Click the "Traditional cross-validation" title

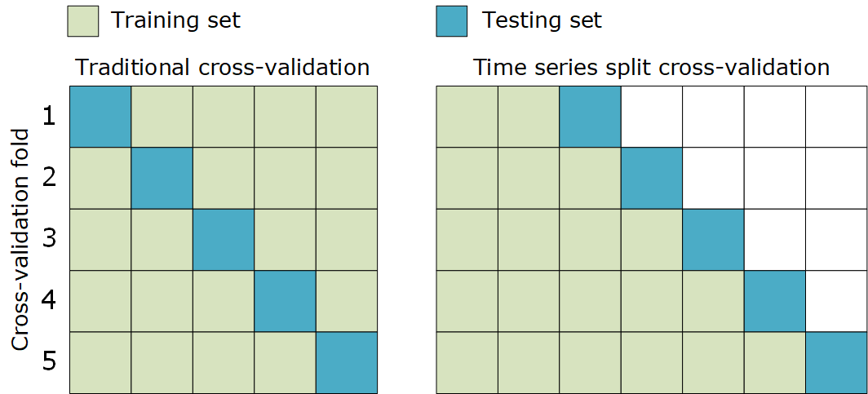coord(222,68)
